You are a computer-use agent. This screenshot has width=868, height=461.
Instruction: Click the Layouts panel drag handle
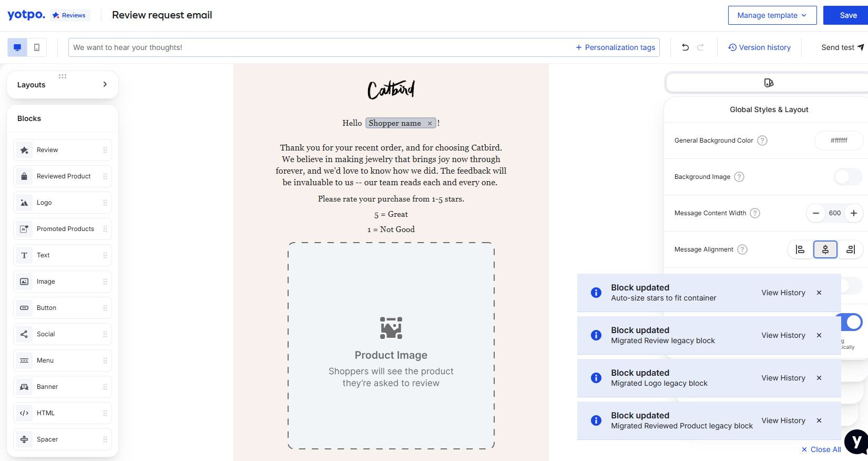tap(63, 76)
